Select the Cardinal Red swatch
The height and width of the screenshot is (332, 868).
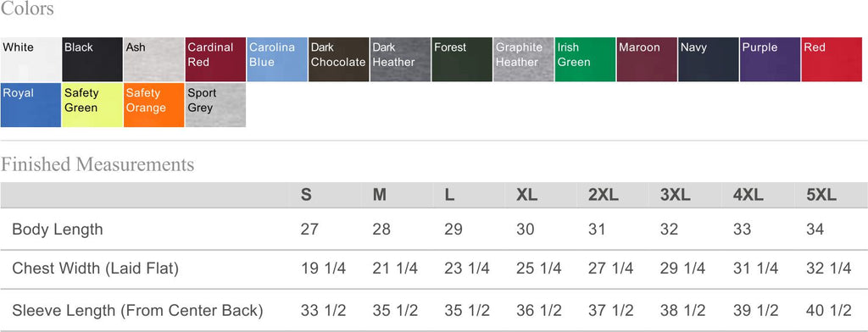pyautogui.click(x=215, y=60)
